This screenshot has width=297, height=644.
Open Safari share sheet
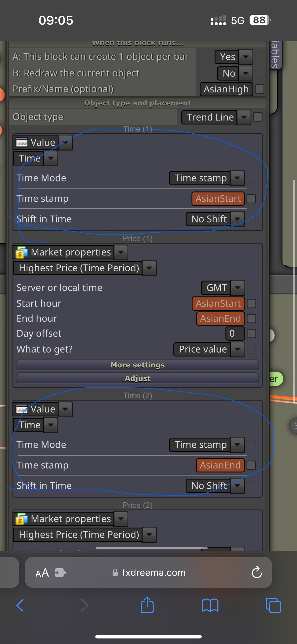(147, 605)
